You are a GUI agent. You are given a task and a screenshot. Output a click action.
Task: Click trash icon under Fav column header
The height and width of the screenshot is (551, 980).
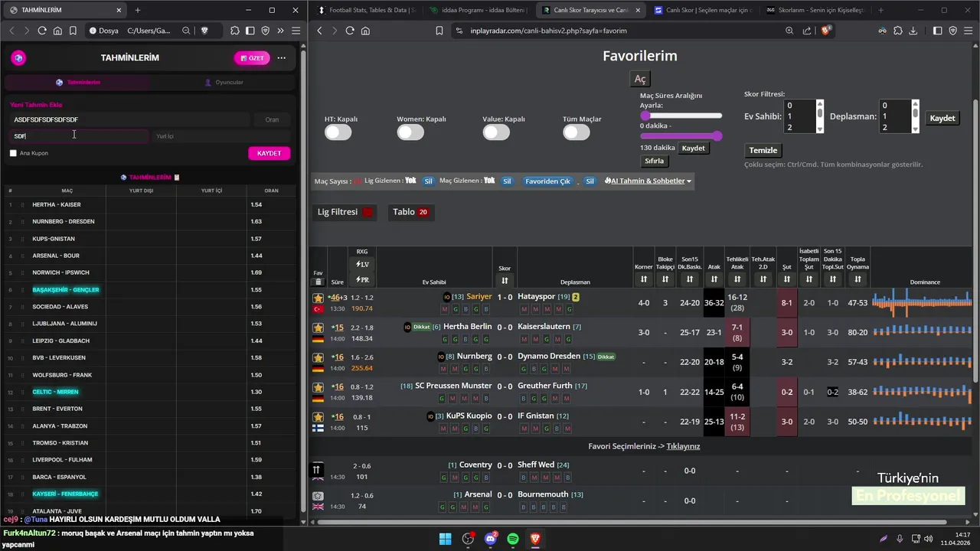click(x=318, y=282)
